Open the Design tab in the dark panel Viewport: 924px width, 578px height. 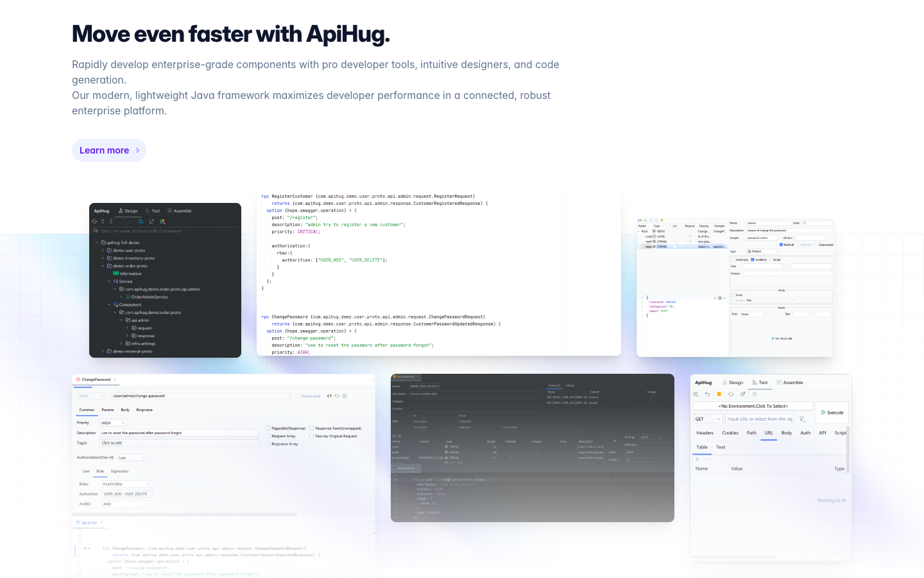point(128,211)
